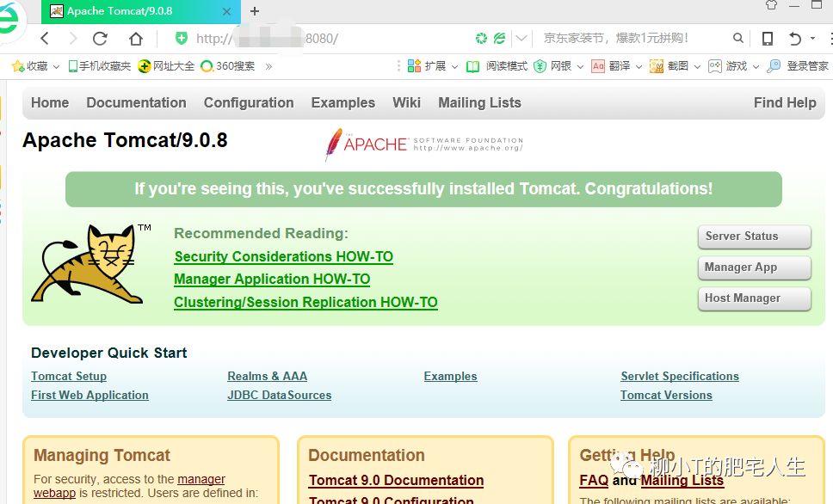Expand the 翻译 dropdown arrow
Viewport: 833px width, 504px height.
click(x=639, y=67)
